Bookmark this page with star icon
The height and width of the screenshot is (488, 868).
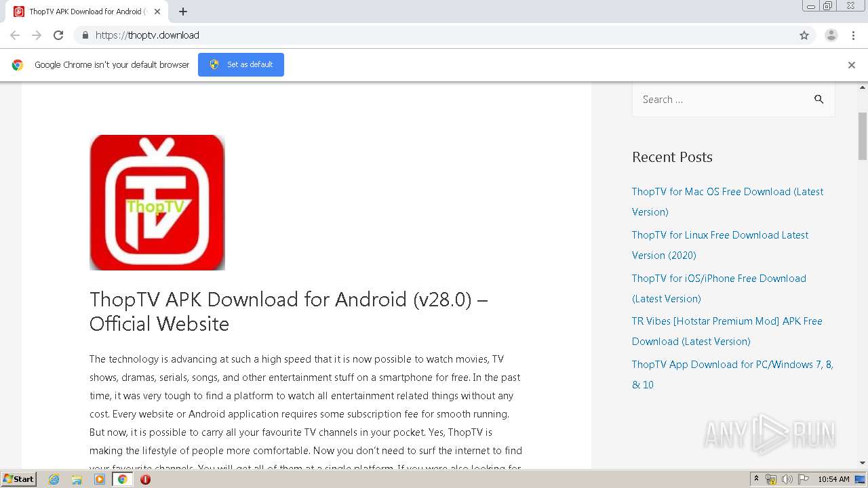tap(804, 35)
